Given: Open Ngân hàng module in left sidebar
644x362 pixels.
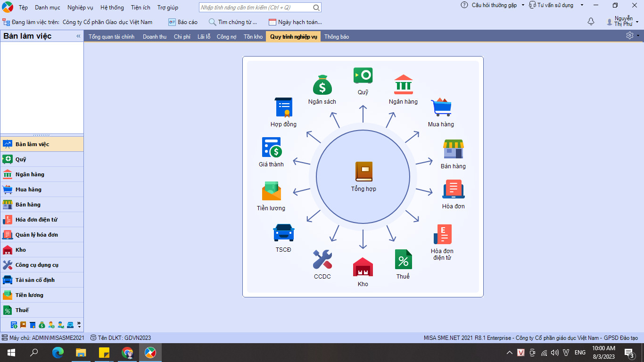Looking at the screenshot, I should 42,174.
